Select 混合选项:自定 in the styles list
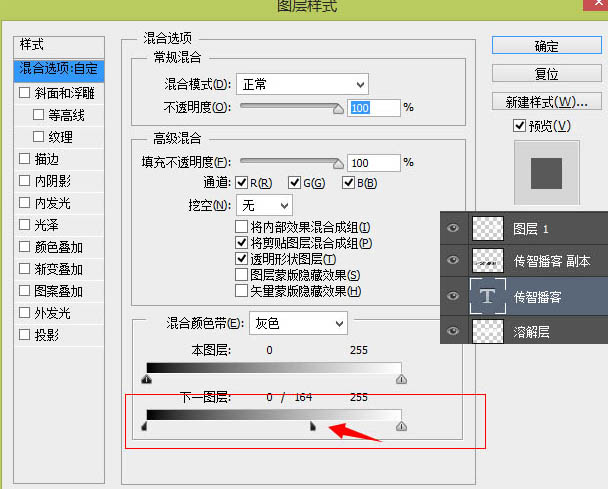Screen dimensions: 608x489 [59, 70]
